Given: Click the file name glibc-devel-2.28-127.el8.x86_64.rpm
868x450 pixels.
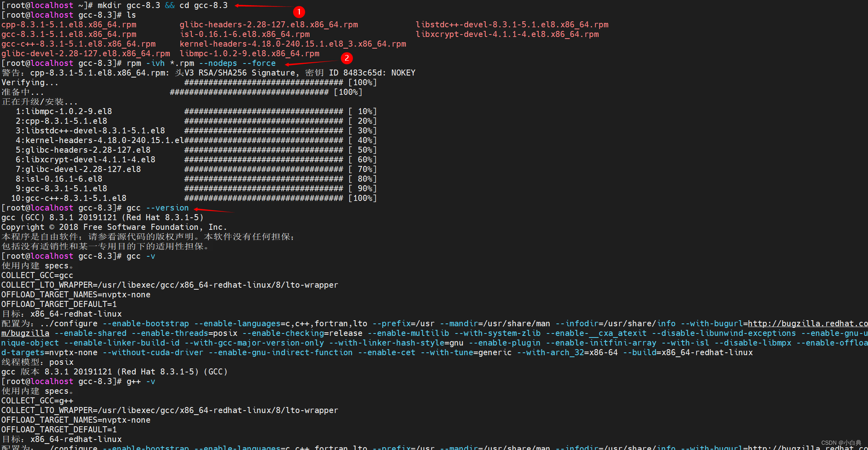Looking at the screenshot, I should coord(86,53).
